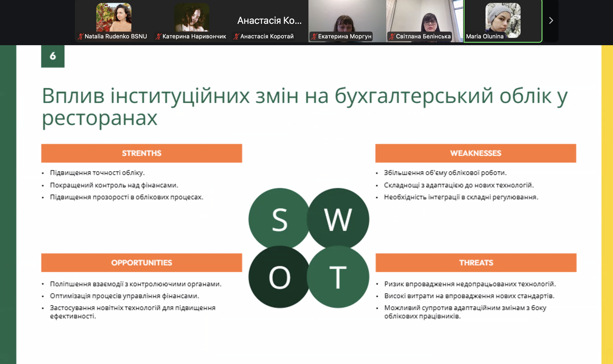
Task: Click Світлана Белінська's muted microphone icon
Action: click(392, 36)
